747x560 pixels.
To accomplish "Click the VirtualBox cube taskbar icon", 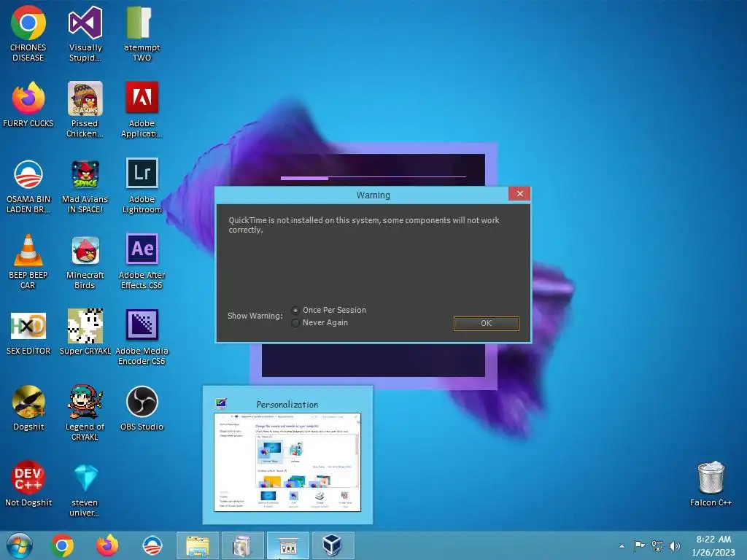I will (333, 545).
